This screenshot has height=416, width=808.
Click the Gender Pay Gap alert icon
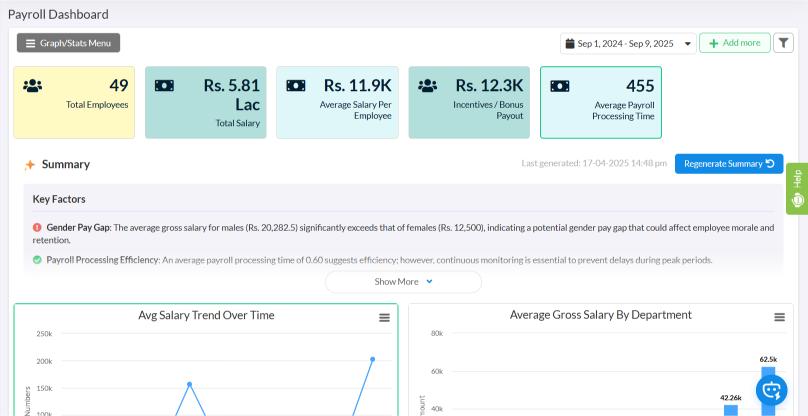37,227
